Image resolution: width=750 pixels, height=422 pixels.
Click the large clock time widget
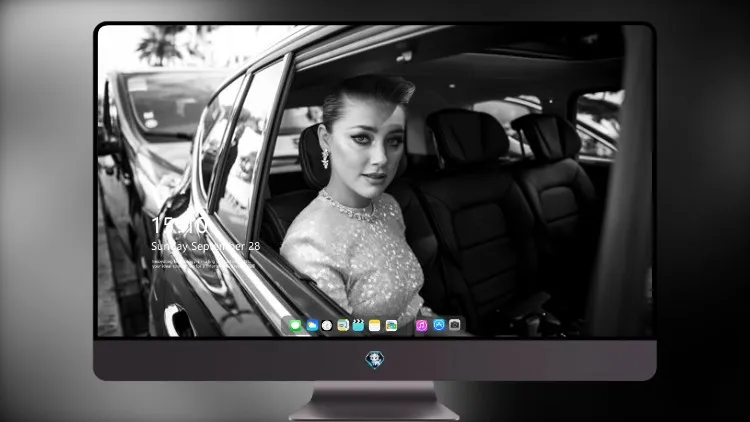pos(179,225)
